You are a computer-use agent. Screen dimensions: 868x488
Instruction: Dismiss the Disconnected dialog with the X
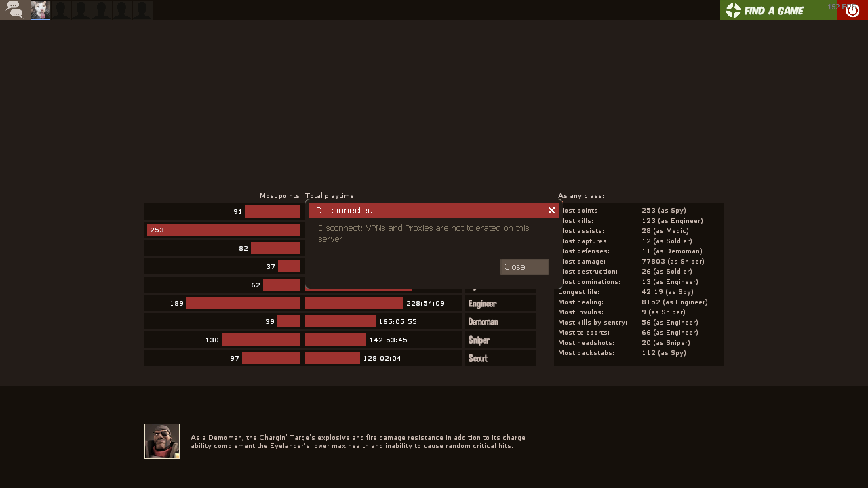coord(551,211)
